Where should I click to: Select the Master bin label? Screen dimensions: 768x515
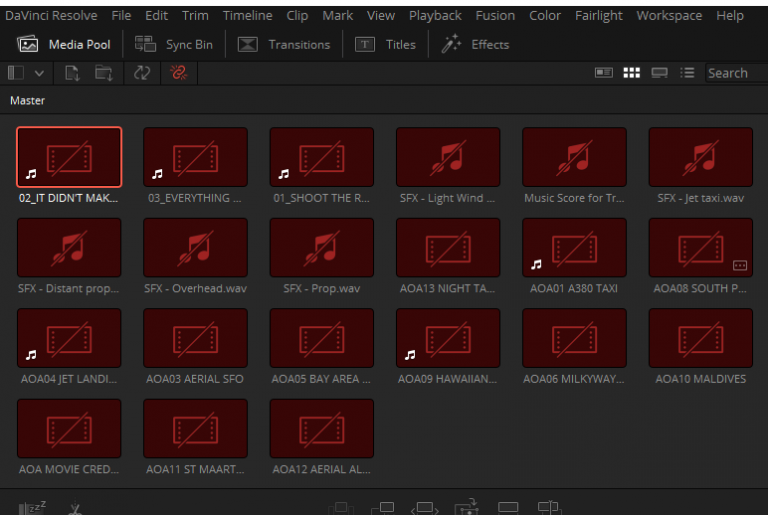[x=27, y=100]
